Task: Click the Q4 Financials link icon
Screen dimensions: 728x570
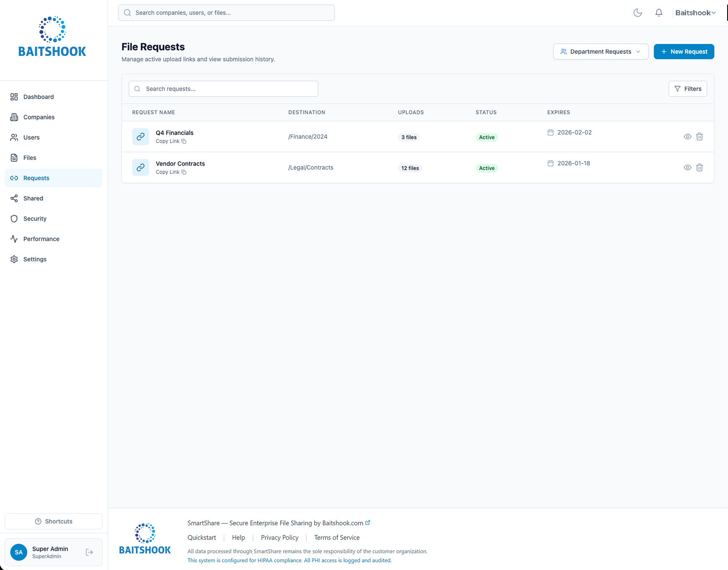Action: tap(140, 137)
